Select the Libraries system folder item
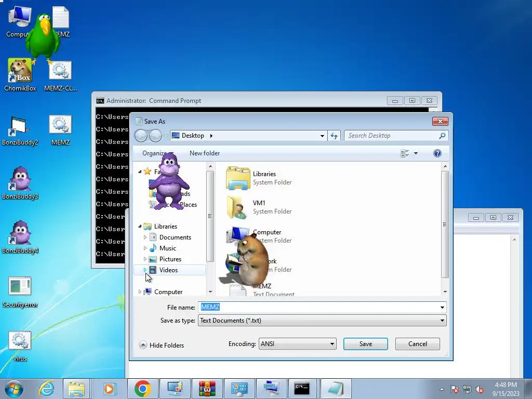 pyautogui.click(x=260, y=178)
